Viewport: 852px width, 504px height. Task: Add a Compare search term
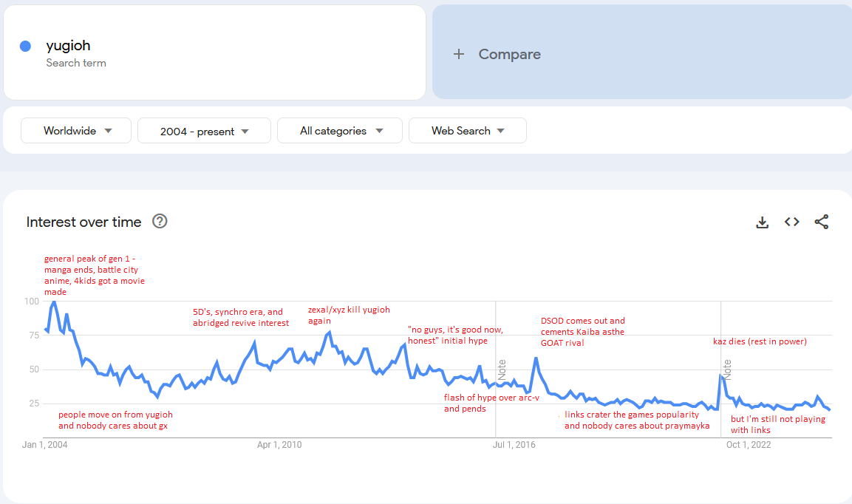pyautogui.click(x=641, y=52)
